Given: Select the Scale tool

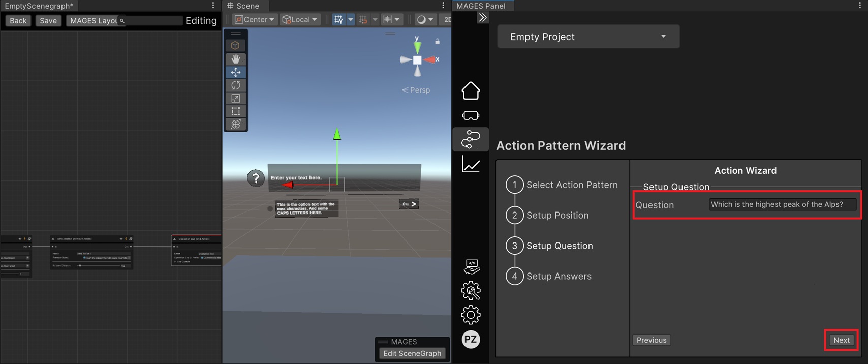Looking at the screenshot, I should click(236, 99).
